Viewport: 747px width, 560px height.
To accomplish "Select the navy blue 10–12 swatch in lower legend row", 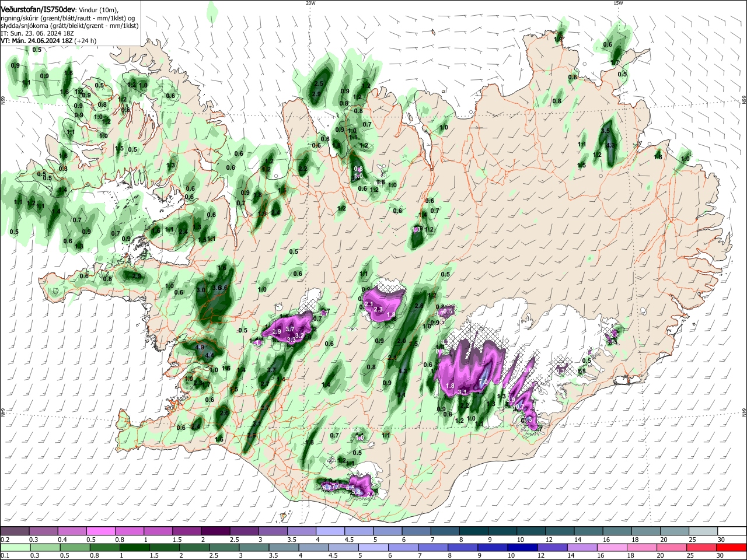I will coord(522,548).
